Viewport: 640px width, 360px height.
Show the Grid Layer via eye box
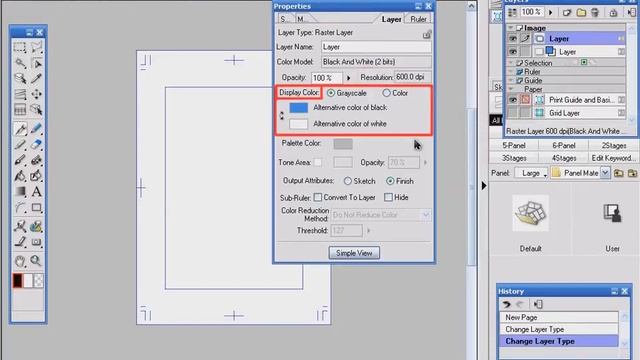[x=512, y=113]
